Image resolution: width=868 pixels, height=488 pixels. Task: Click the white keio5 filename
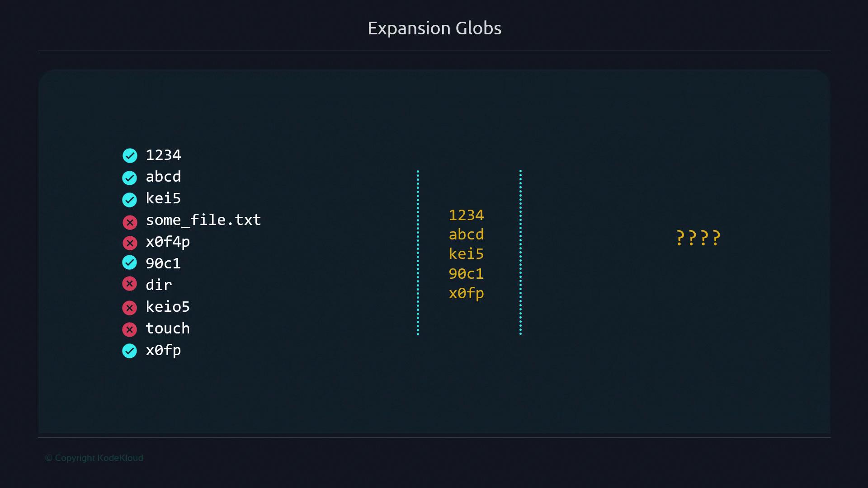click(x=167, y=307)
